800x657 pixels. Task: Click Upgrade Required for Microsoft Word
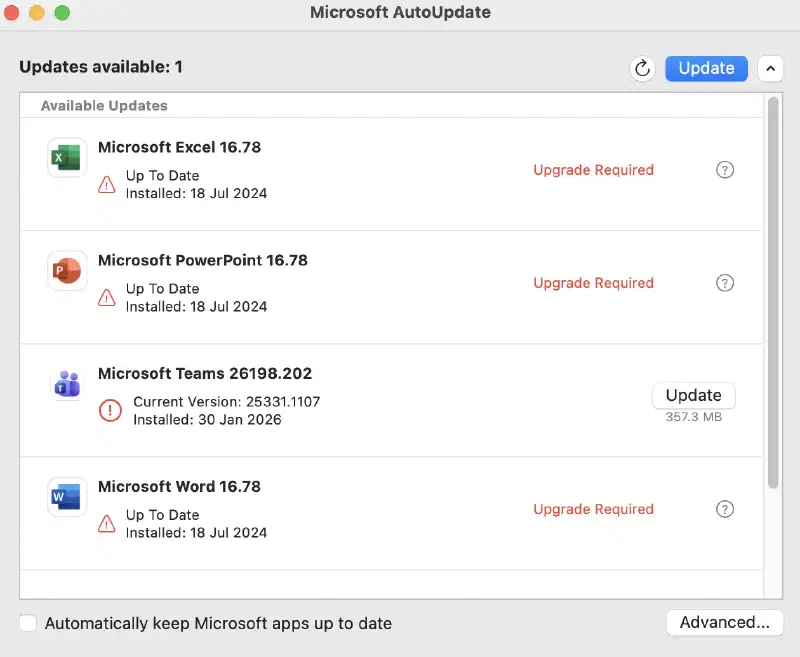(593, 509)
